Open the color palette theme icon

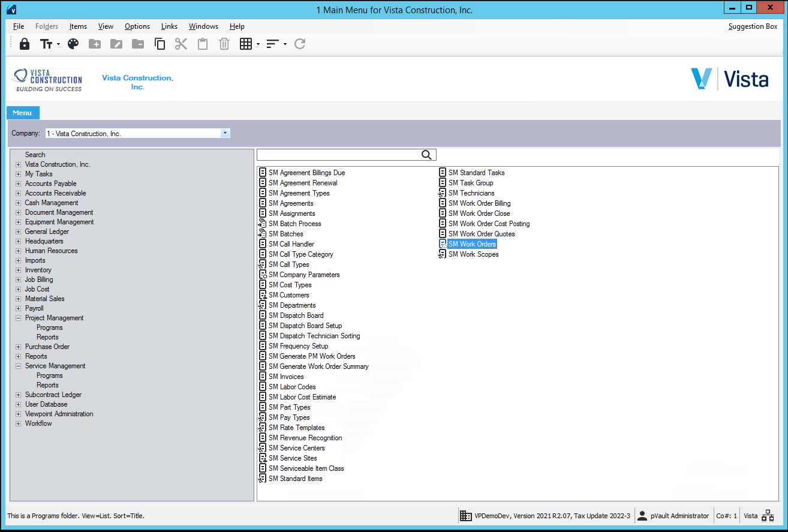click(73, 44)
